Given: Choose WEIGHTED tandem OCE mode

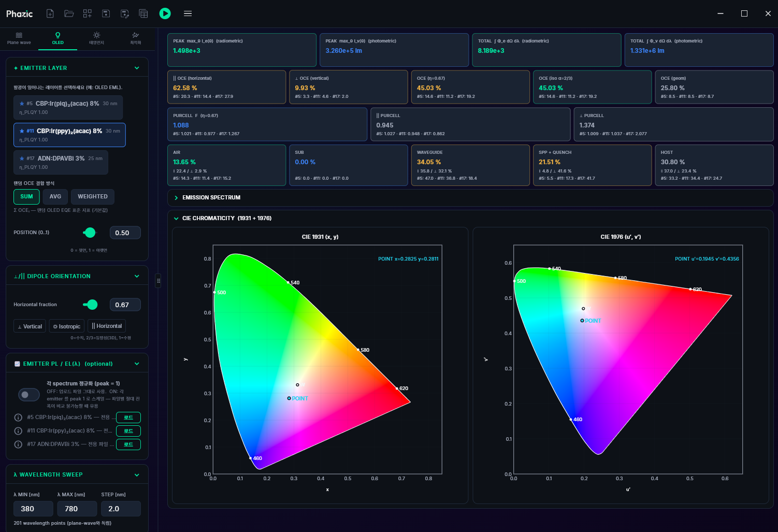Looking at the screenshot, I should coord(93,197).
